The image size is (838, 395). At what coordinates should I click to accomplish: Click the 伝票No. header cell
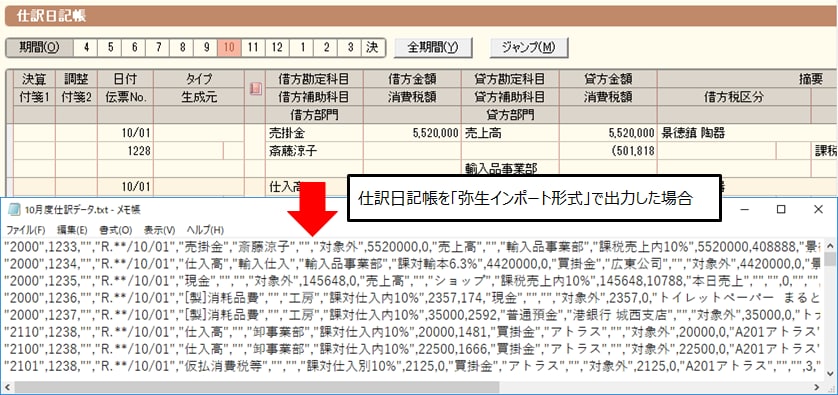click(x=126, y=97)
